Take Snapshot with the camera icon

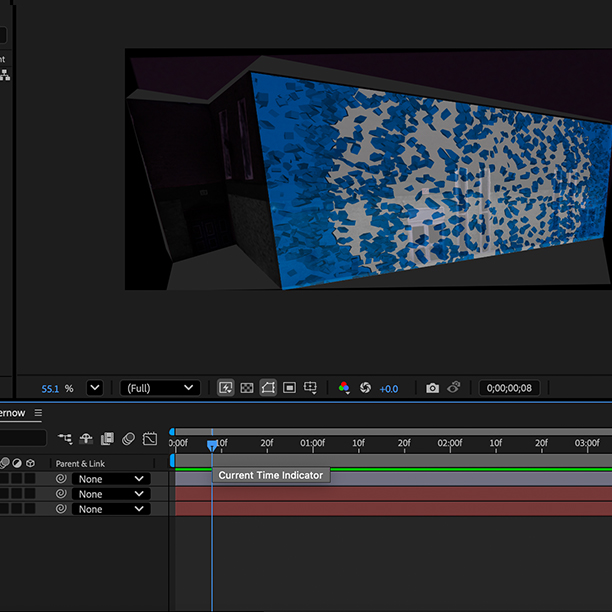click(432, 388)
